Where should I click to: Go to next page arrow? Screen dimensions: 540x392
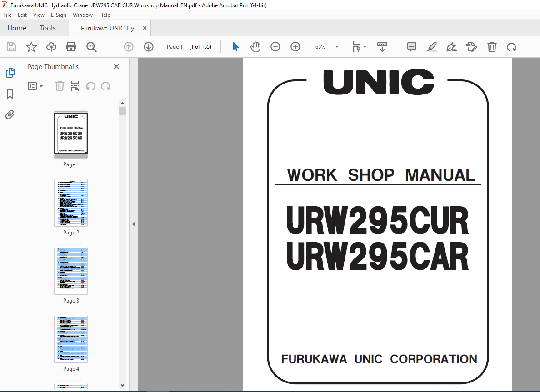tap(149, 47)
